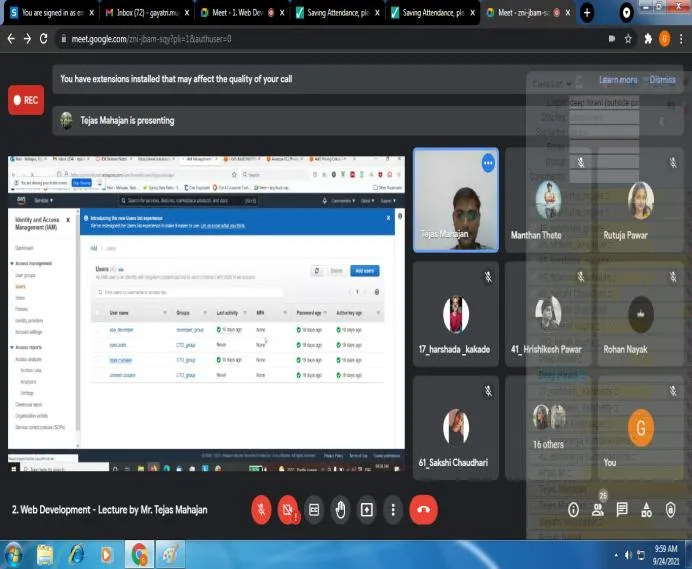
Task: Open the activities shapes icon
Action: [647, 510]
